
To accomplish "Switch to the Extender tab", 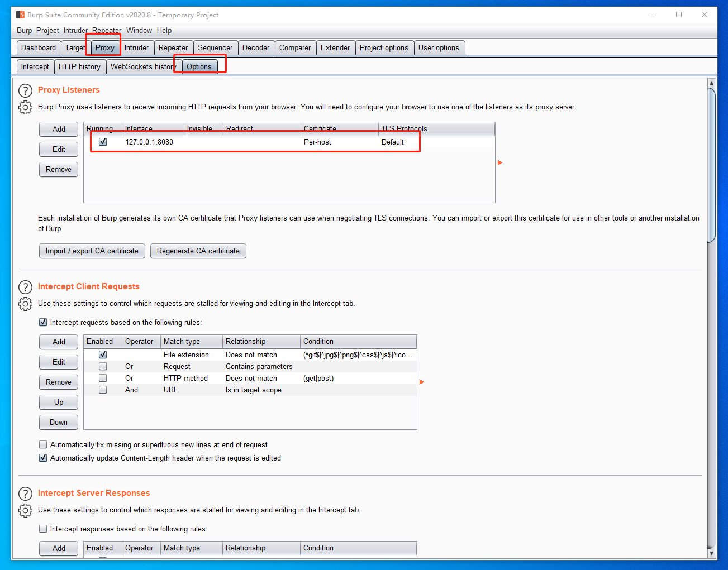I will click(335, 47).
